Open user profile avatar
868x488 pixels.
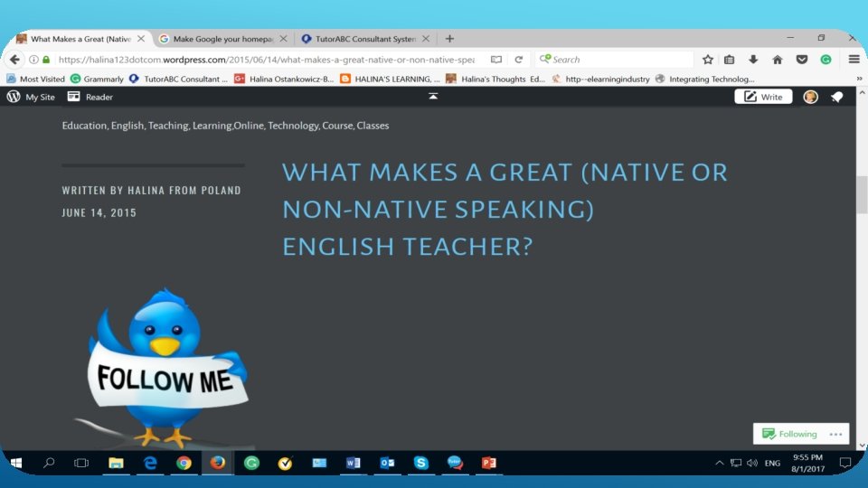[810, 97]
